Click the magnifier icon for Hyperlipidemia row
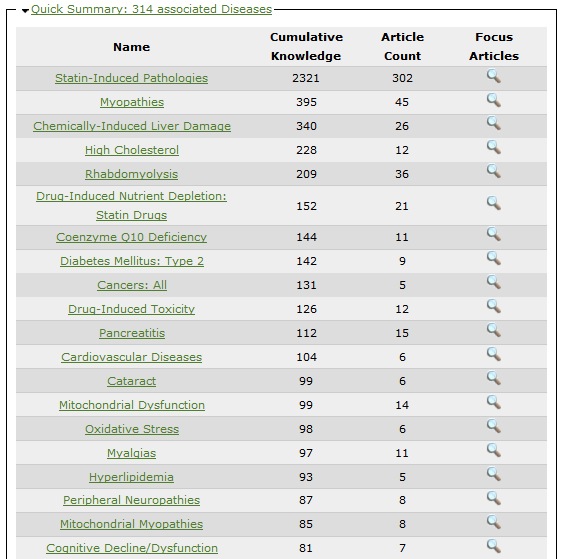Image resolution: width=563 pixels, height=559 pixels. coord(494,474)
